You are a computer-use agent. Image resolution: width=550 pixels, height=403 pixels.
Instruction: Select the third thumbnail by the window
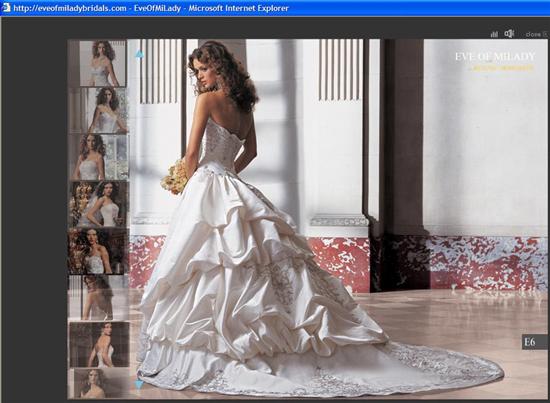tap(100, 157)
